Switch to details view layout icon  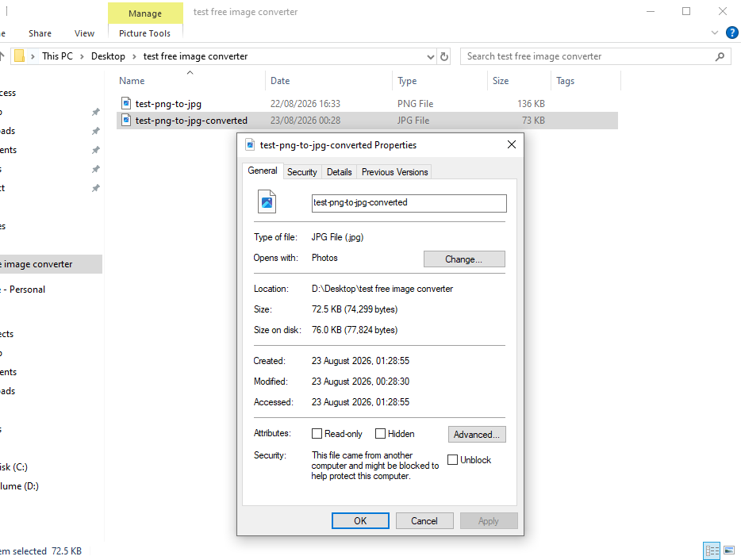tap(712, 550)
